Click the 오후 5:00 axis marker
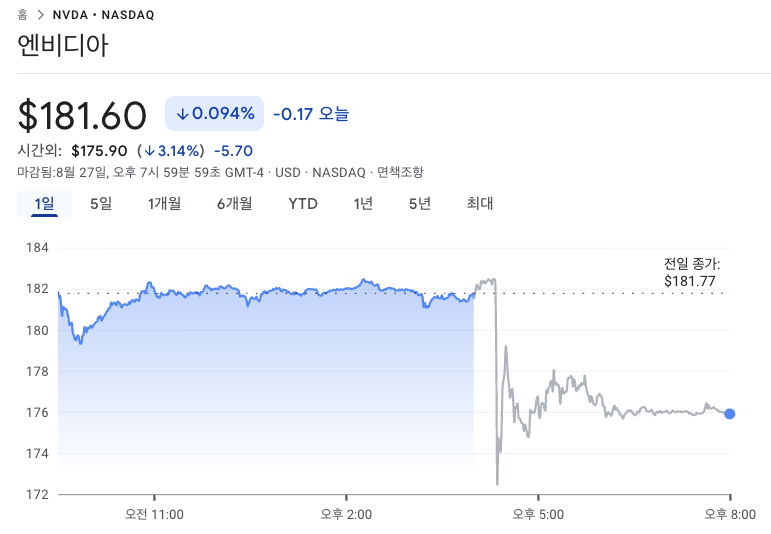This screenshot has height=534, width=771. (538, 514)
